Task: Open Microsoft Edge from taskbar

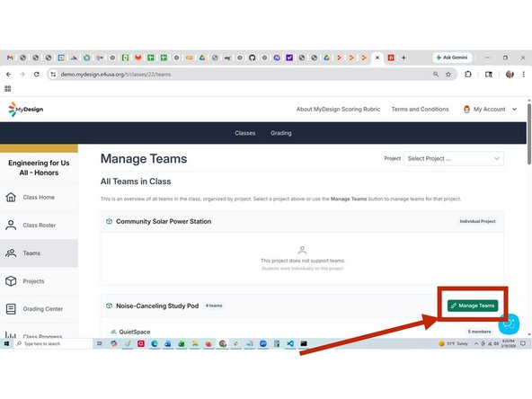Action: [155, 343]
